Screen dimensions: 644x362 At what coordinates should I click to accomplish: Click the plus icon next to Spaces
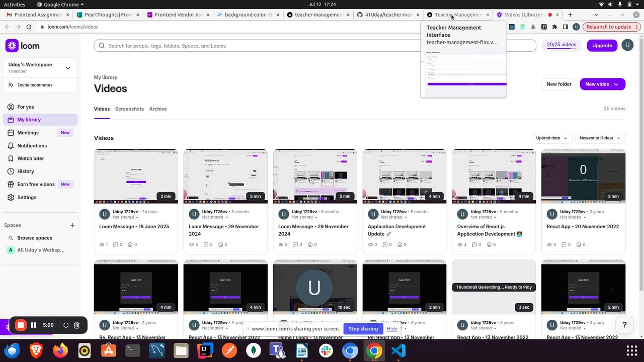pos(72,225)
